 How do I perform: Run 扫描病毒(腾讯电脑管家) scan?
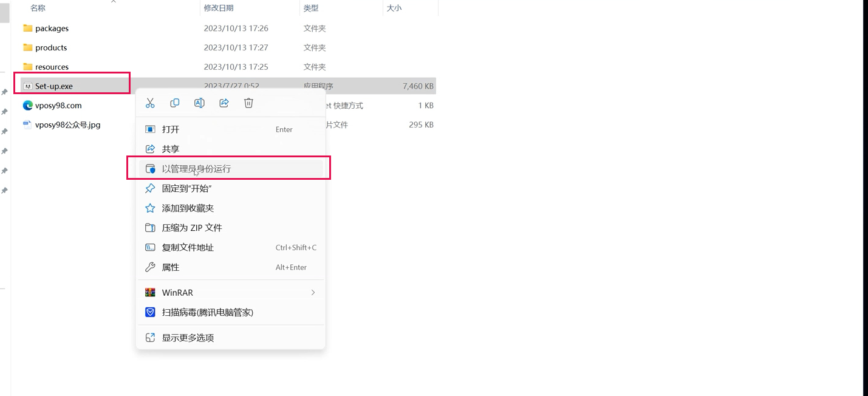click(x=207, y=312)
